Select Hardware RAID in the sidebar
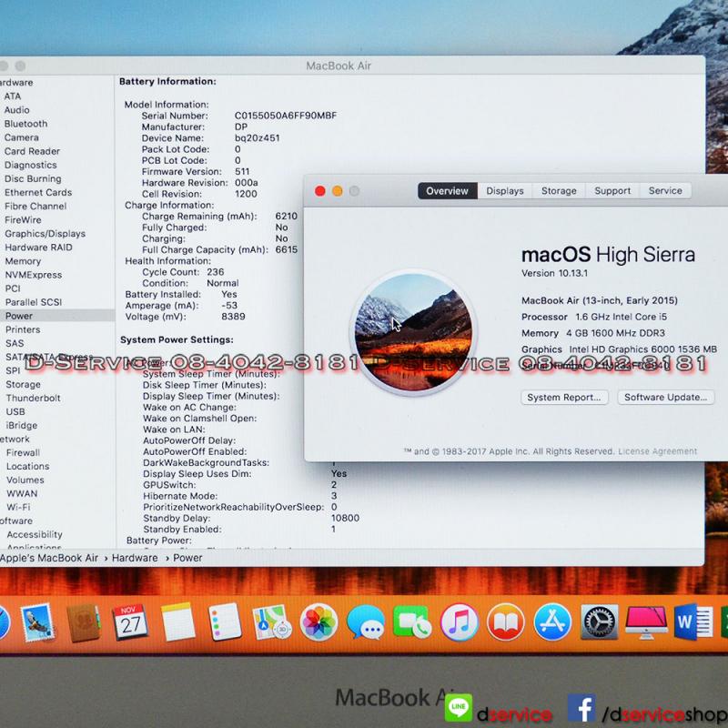The image size is (728, 728). [38, 248]
